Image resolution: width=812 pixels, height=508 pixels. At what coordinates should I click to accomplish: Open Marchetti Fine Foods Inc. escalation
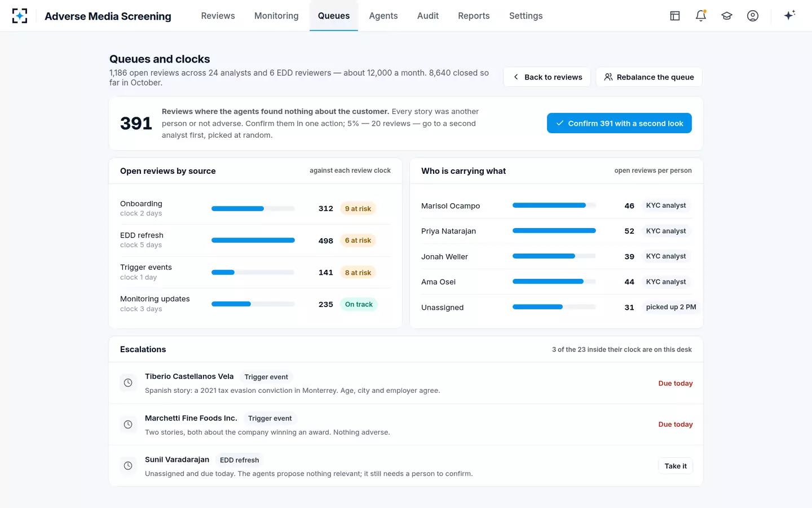(406, 424)
